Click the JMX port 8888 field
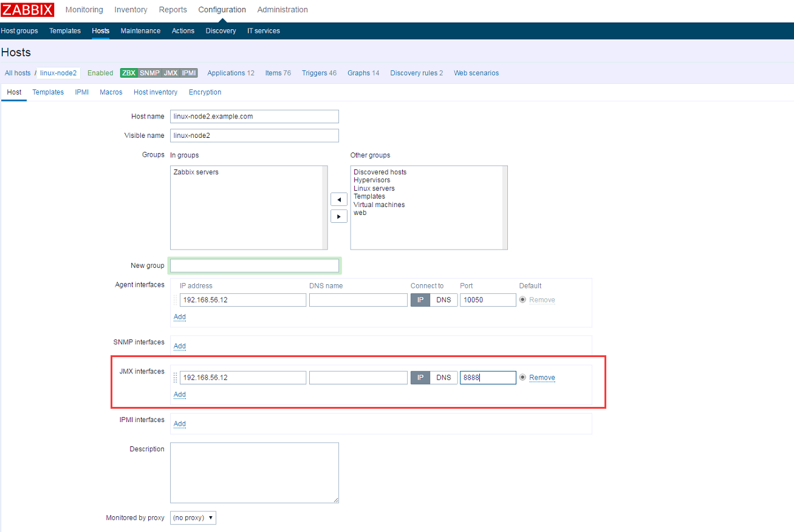The image size is (794, 532). pyautogui.click(x=488, y=378)
